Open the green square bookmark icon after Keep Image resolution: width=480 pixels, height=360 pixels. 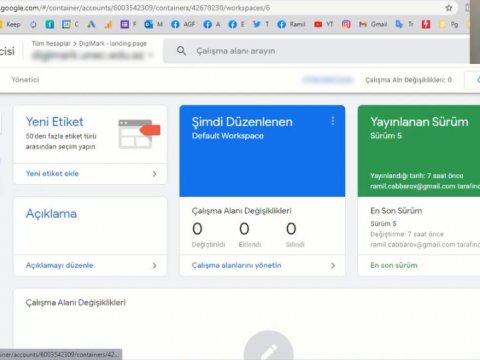point(50,24)
